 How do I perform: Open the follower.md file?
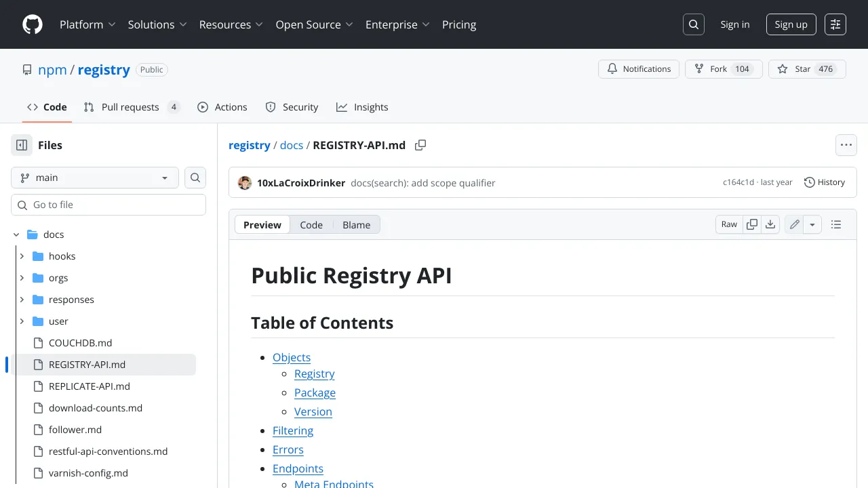click(75, 430)
